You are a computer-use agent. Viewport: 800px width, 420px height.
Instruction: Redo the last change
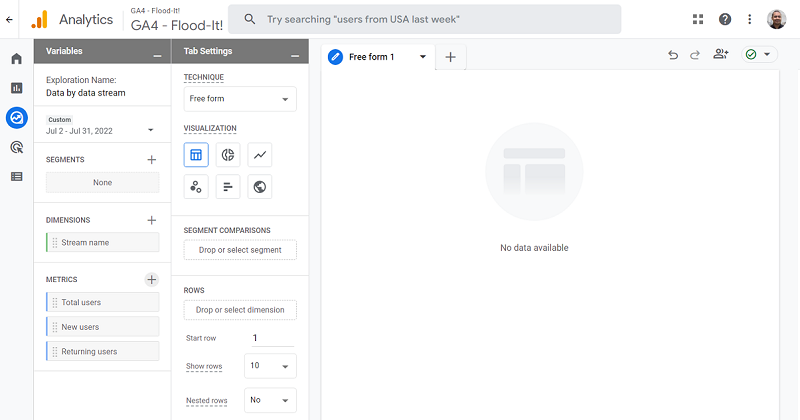(x=695, y=55)
